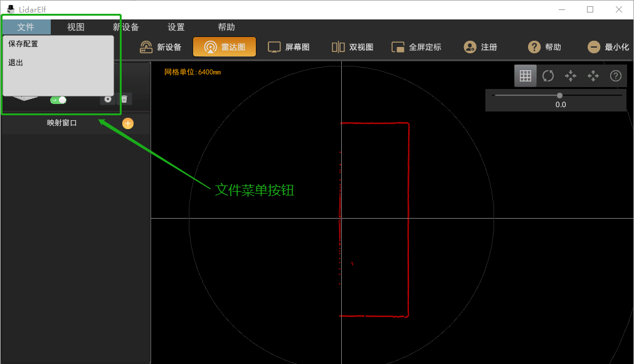
Task: Open the 双视图 dual view mode
Action: point(352,47)
